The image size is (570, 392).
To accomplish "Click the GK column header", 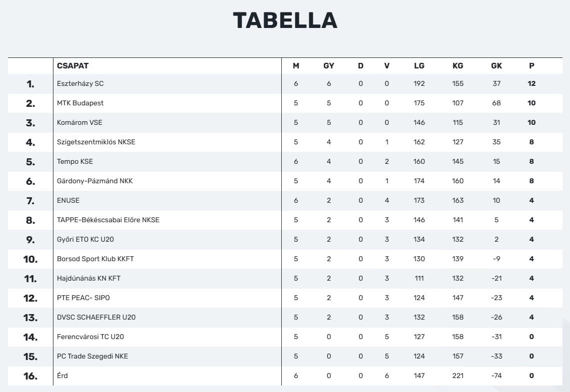I will click(497, 65).
